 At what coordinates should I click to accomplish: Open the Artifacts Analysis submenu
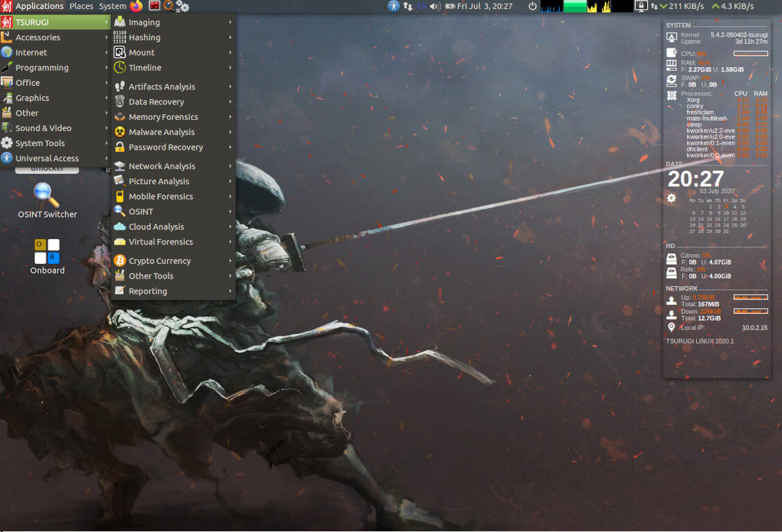(x=173, y=87)
